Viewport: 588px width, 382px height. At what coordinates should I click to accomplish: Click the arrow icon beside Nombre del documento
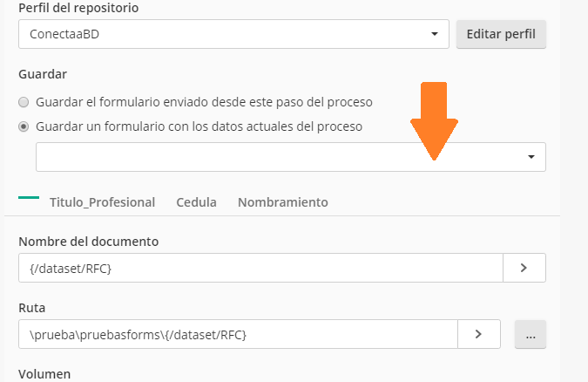(x=524, y=268)
